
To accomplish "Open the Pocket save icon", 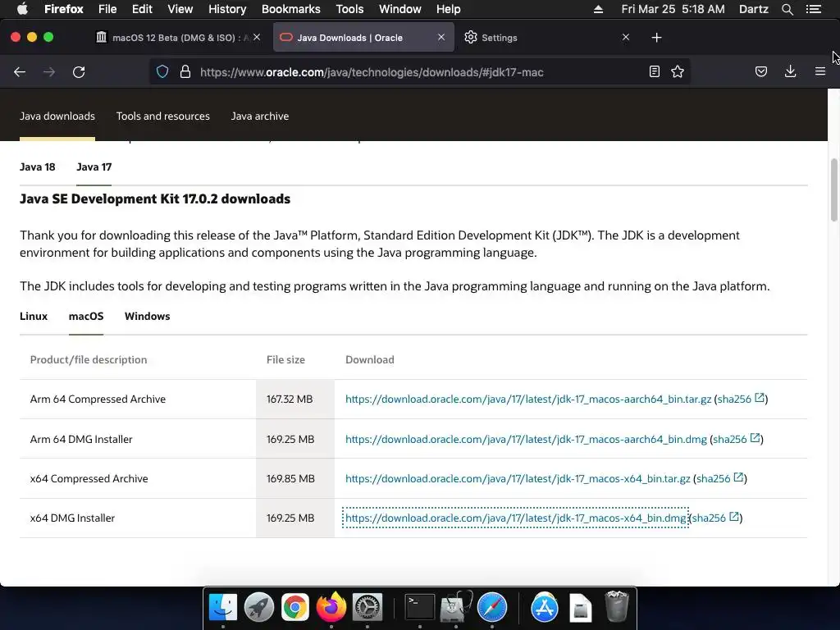I will point(761,71).
